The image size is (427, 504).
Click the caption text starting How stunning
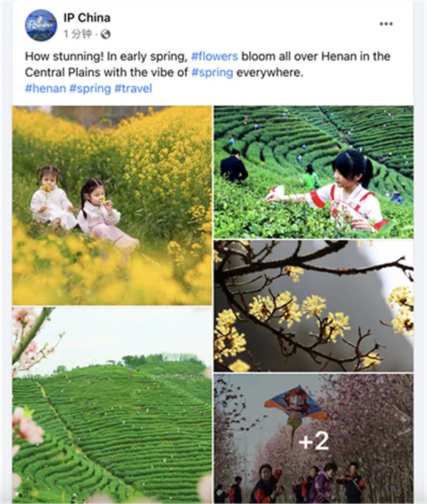(x=208, y=64)
